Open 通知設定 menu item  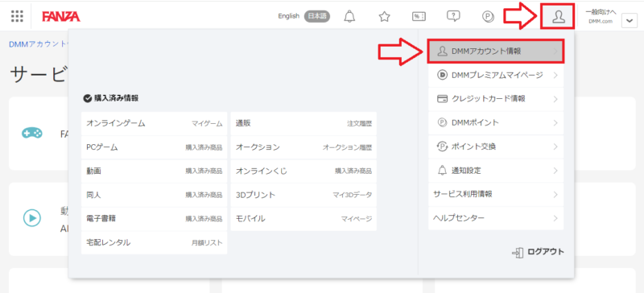(496, 170)
